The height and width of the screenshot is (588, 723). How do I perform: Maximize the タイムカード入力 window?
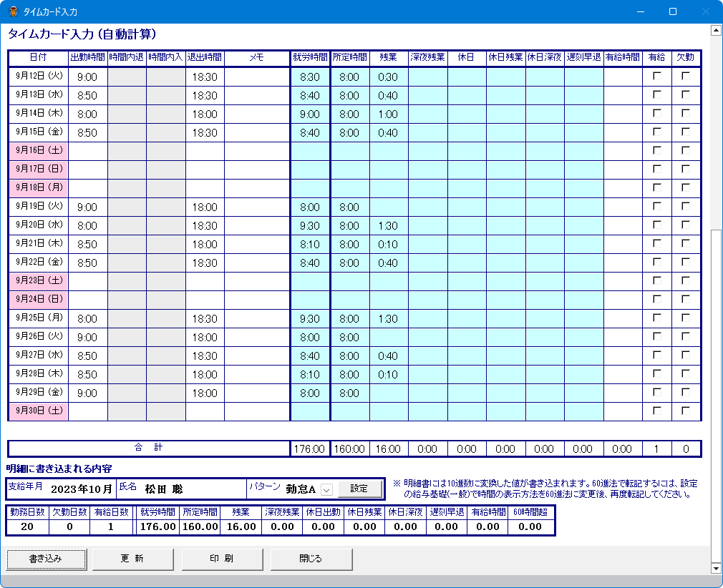click(673, 11)
